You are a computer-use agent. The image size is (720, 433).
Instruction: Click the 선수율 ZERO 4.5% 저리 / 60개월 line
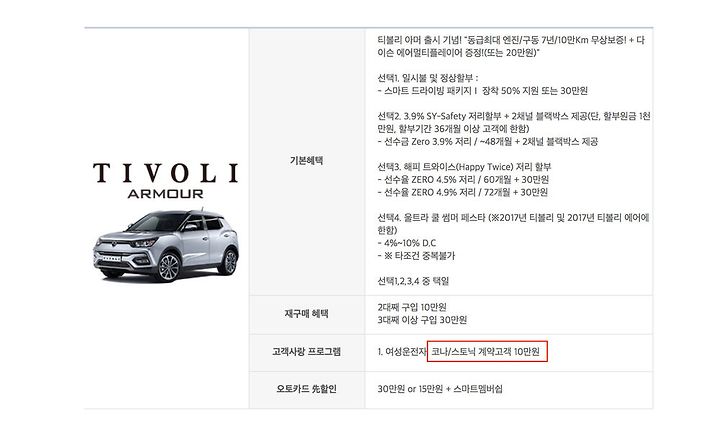[463, 180]
